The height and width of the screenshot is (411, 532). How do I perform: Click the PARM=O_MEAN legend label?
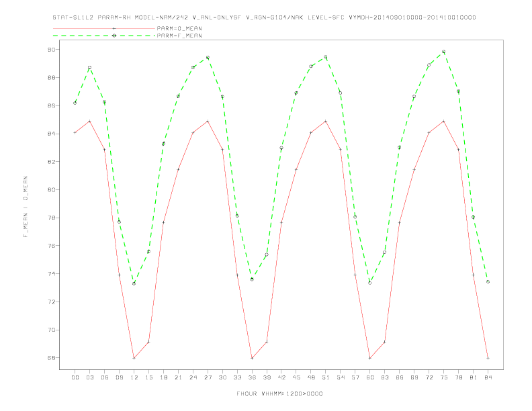click(179, 28)
